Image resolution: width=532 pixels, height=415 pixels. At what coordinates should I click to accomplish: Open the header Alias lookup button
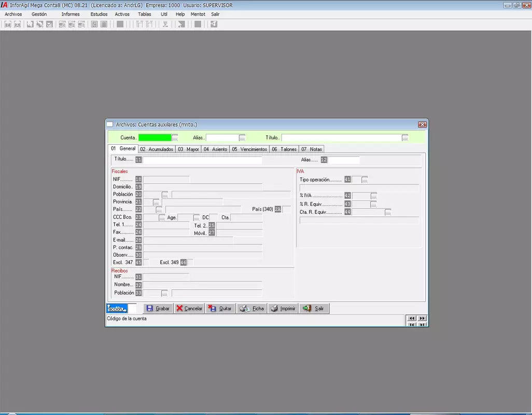tap(242, 138)
